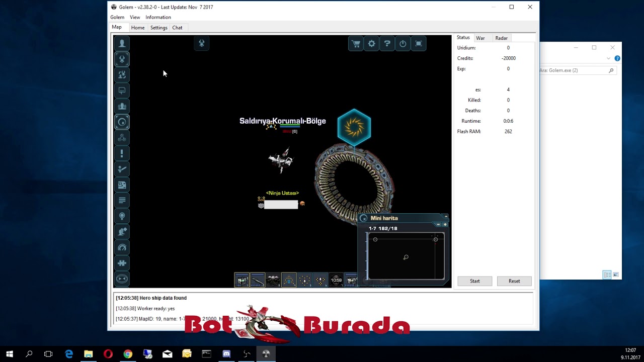
Task: Zoom in the mini map with plus
Action: (445, 224)
